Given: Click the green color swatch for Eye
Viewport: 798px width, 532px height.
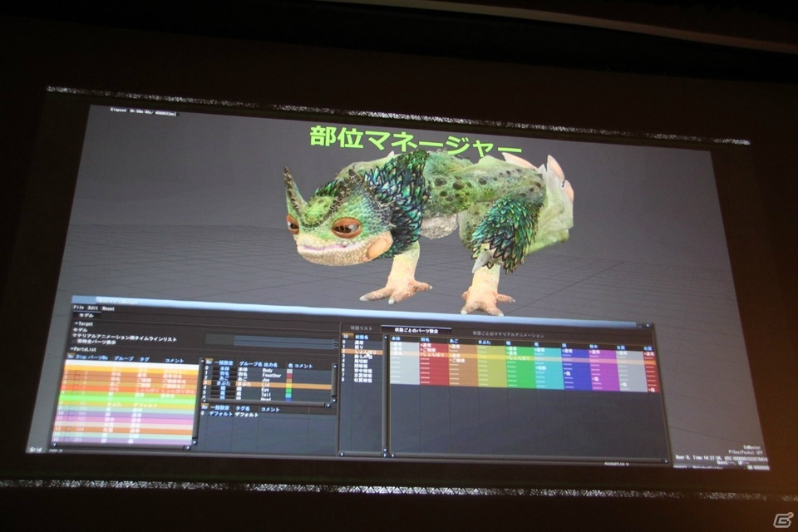Looking at the screenshot, I should (289, 390).
